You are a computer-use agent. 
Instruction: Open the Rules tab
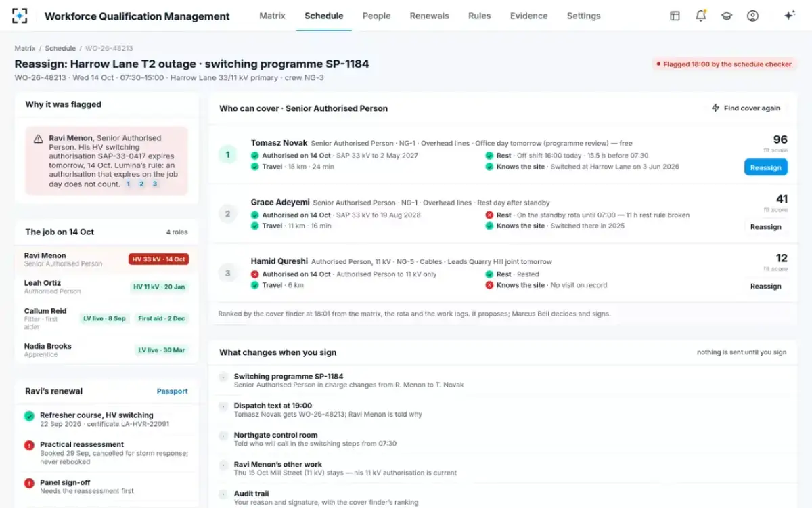pos(479,16)
